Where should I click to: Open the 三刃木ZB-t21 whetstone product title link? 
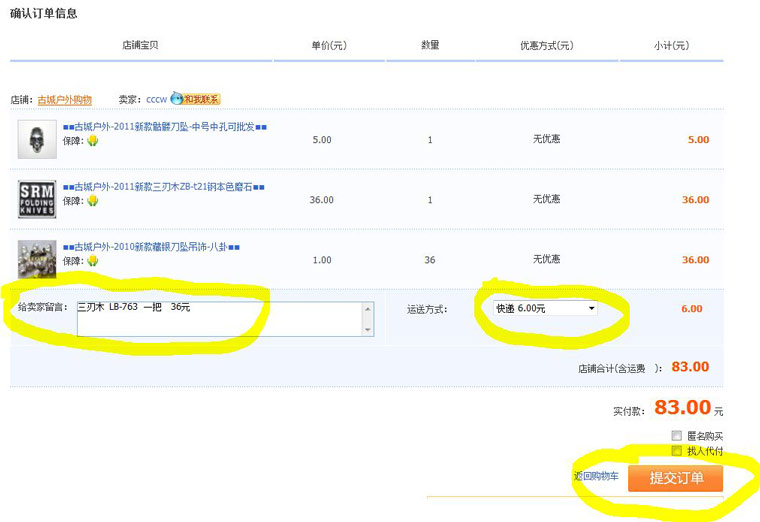click(x=162, y=187)
